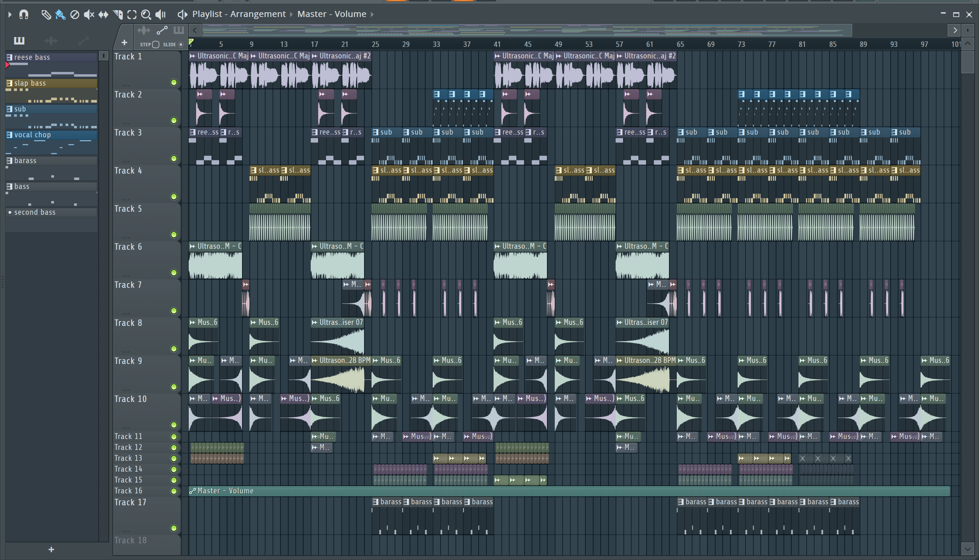This screenshot has width=979, height=560.
Task: Click the timeline scroll left arrow
Action: 195,30
